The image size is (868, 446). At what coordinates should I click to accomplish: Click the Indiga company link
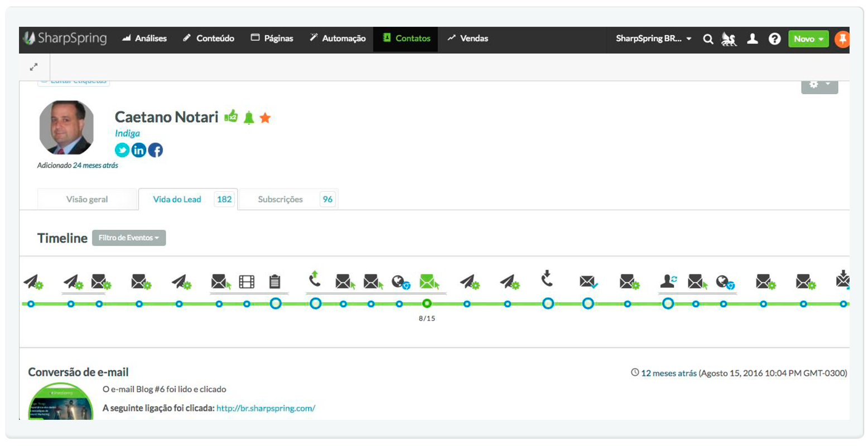point(127,133)
